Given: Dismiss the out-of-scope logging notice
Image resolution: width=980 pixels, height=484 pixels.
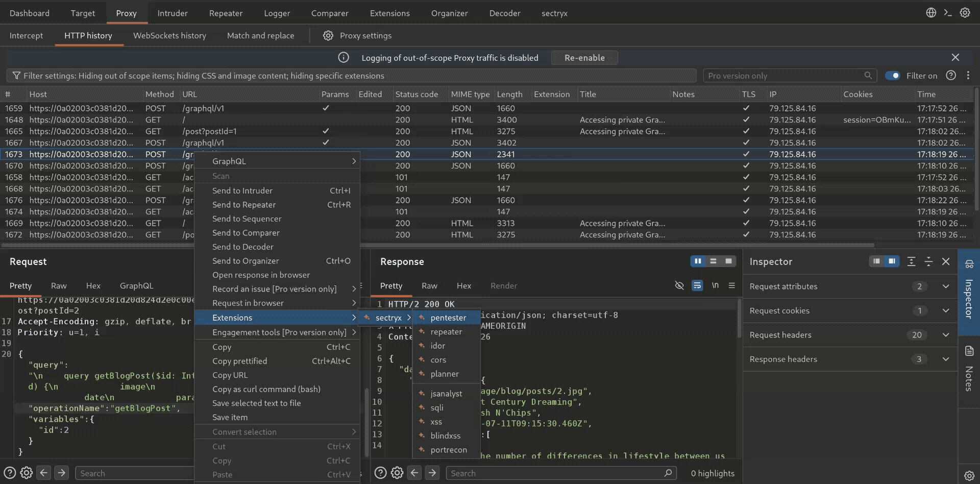Looking at the screenshot, I should [x=955, y=57].
